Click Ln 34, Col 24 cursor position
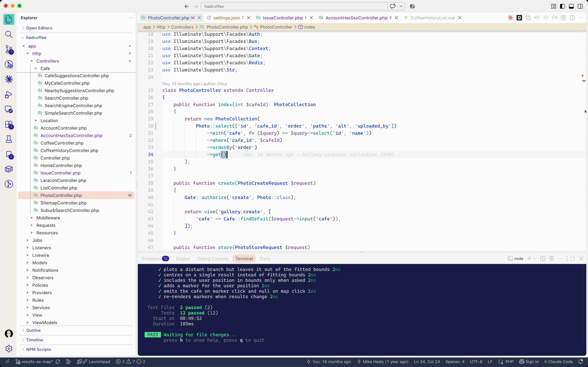 [x=427, y=362]
